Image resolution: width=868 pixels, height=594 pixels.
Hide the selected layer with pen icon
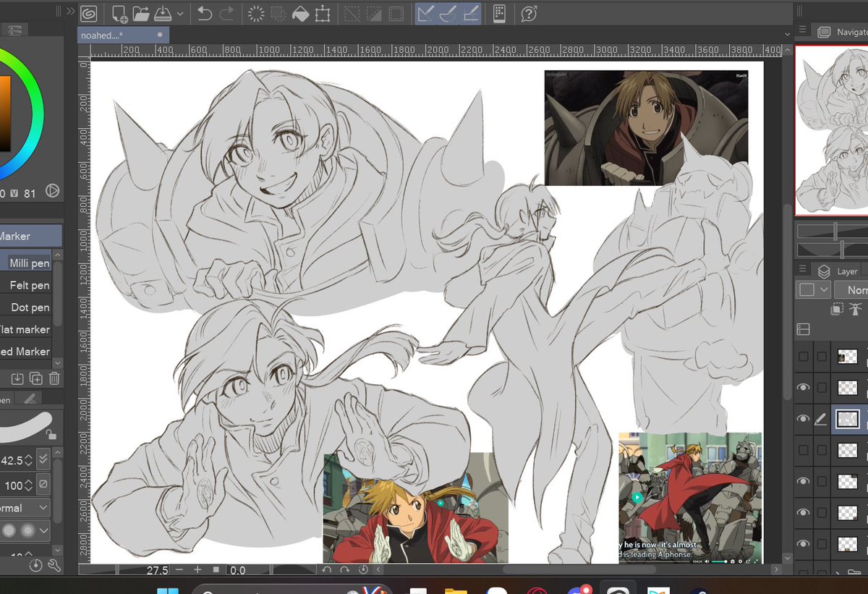click(x=803, y=419)
